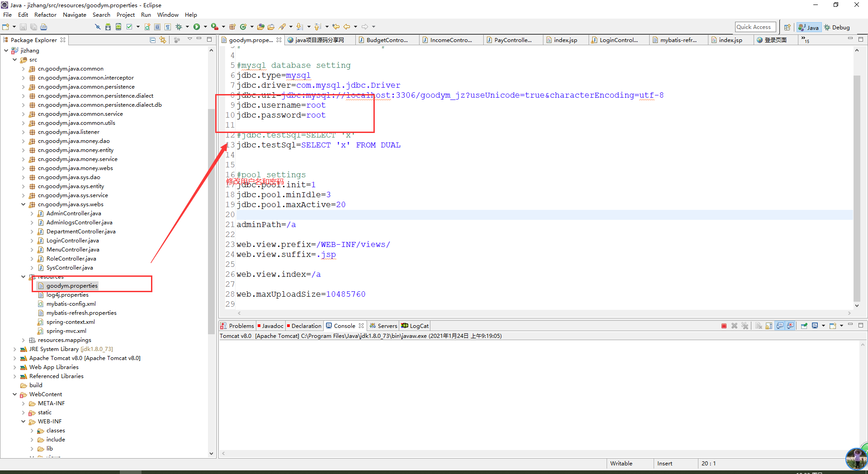The image size is (868, 474).
Task: Collapse the WebContent folder
Action: click(x=14, y=394)
